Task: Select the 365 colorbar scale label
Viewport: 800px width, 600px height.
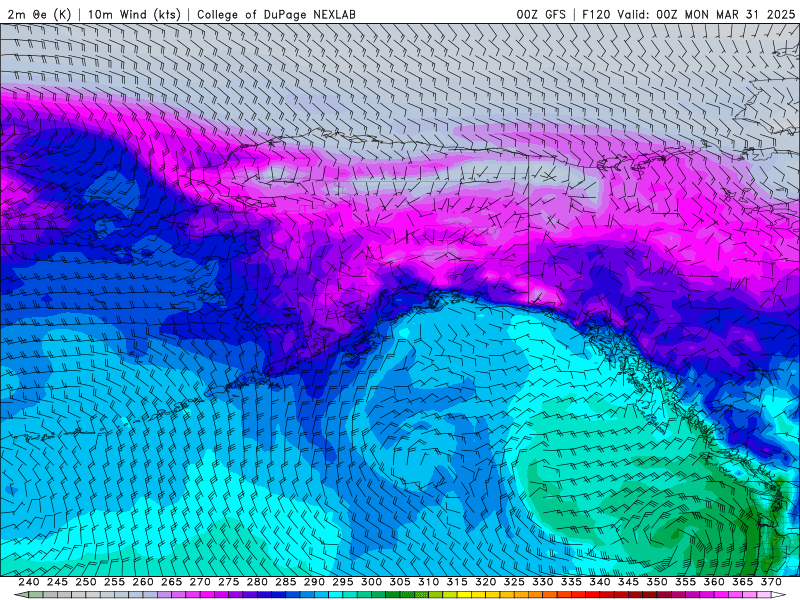Action: (743, 582)
